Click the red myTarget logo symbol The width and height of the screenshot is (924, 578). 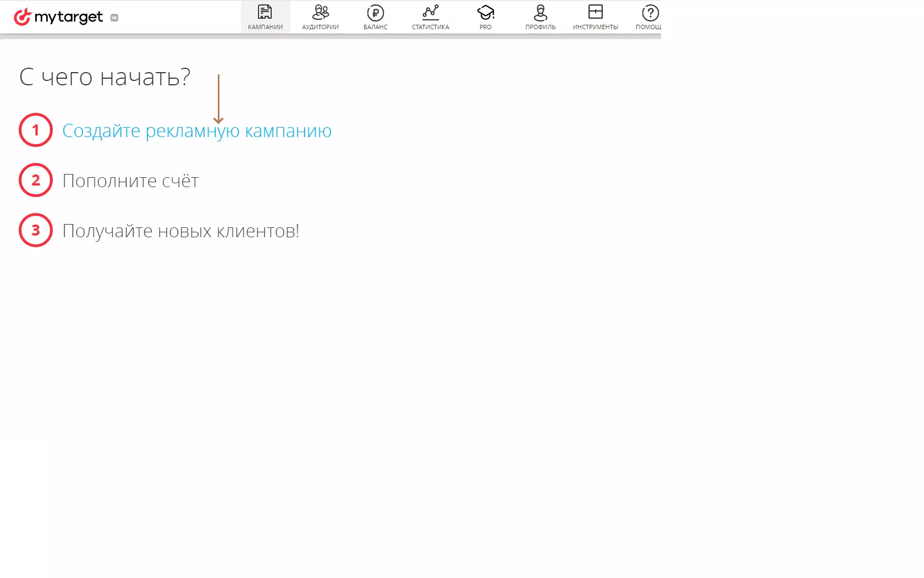click(x=23, y=17)
